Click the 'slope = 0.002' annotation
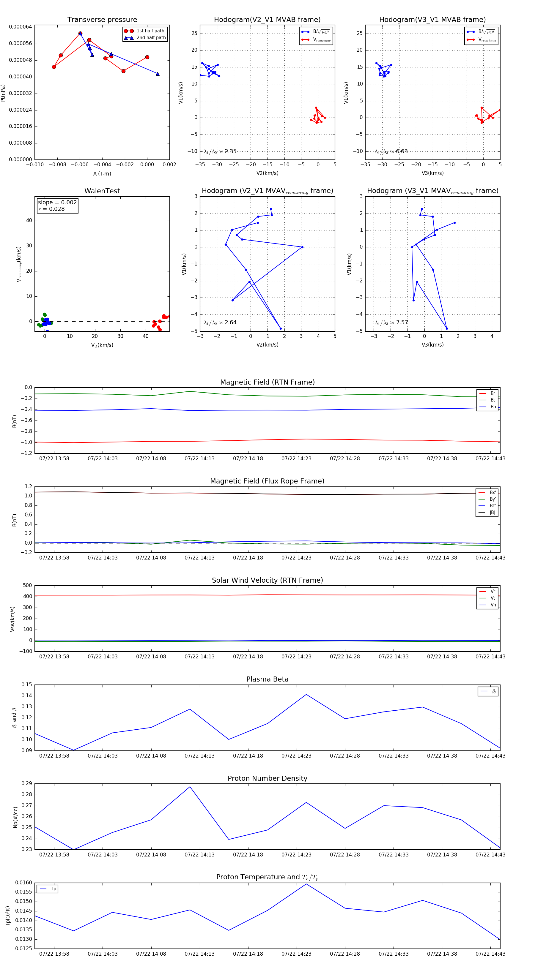 pos(57,203)
